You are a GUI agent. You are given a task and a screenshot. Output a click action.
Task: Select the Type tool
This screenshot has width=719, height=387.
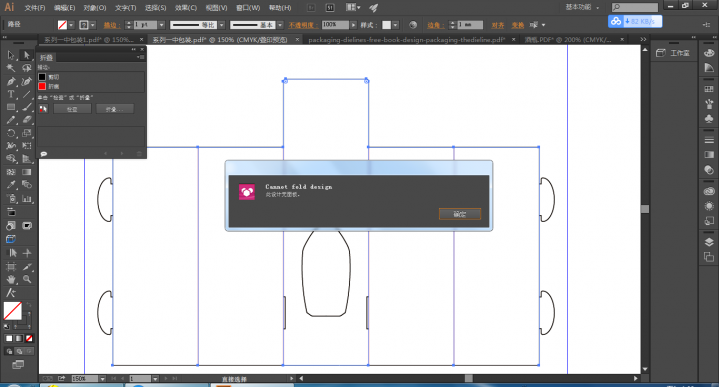(11, 94)
